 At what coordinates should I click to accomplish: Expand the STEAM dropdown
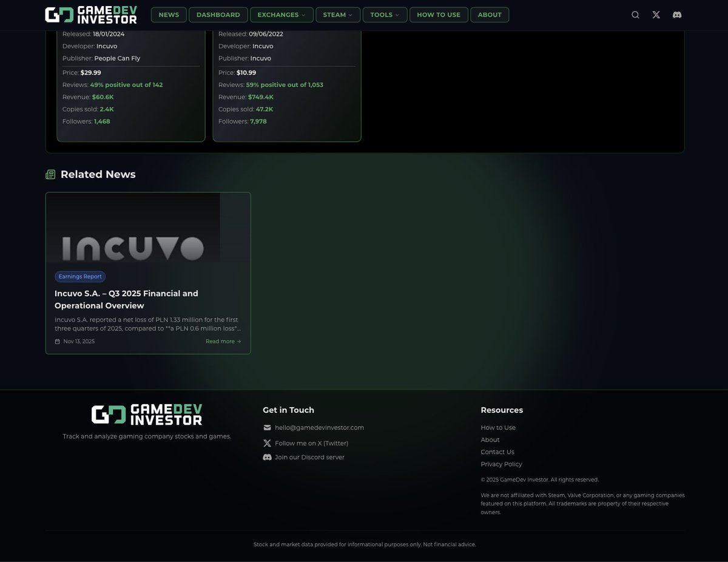point(337,15)
